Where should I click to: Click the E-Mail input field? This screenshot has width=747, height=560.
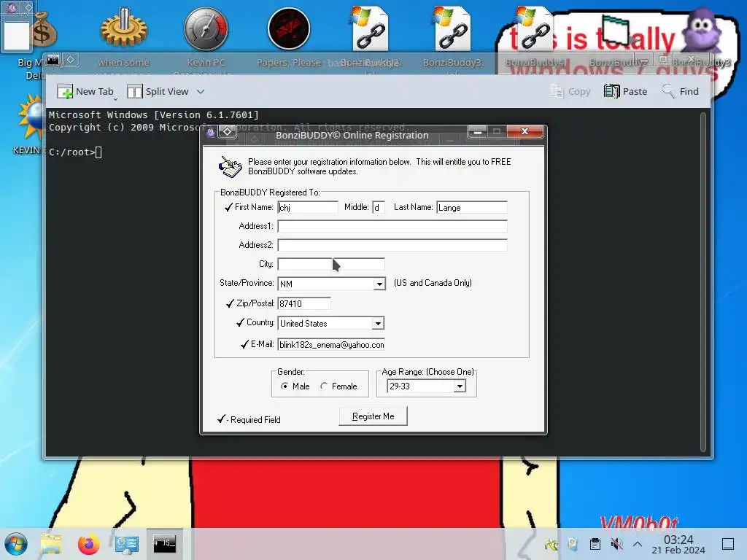click(x=331, y=344)
